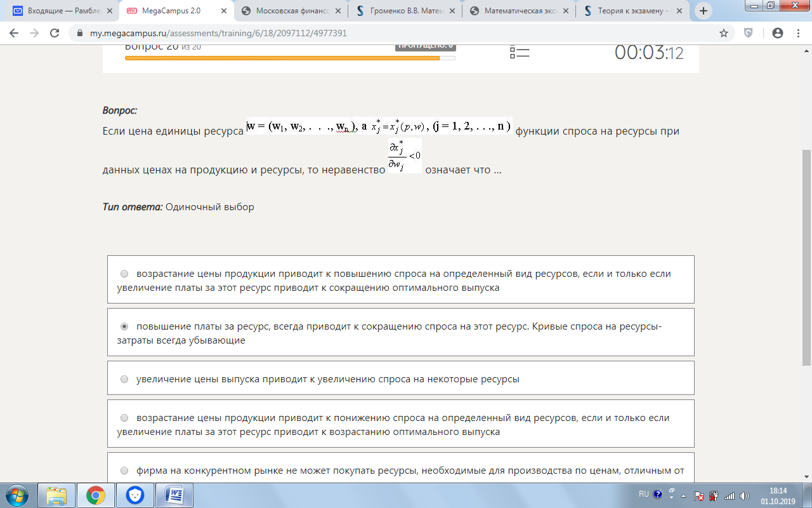This screenshot has width=812, height=508.
Task: Select answer about понижению спроса на определенный вид
Action: pos(401,424)
